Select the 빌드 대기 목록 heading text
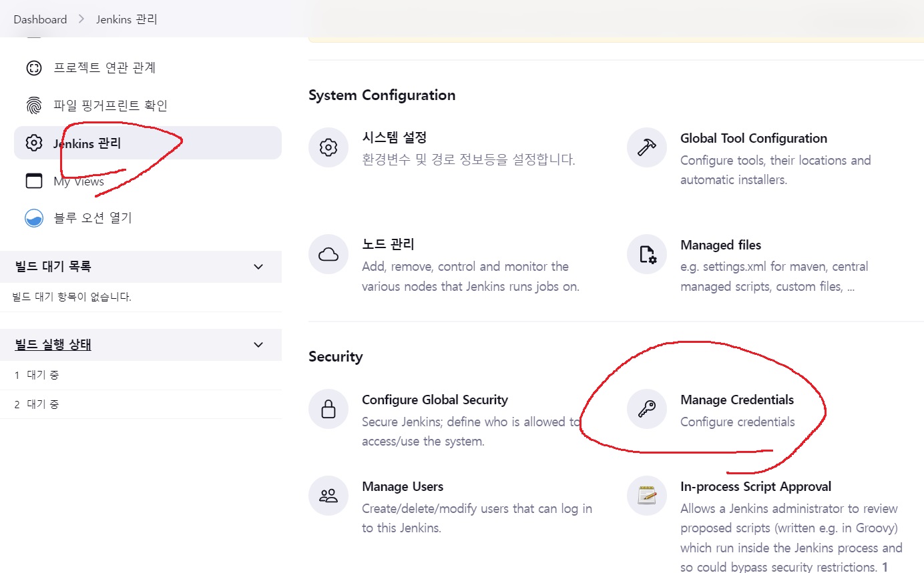Viewport: 924px width, 573px height. 53,267
